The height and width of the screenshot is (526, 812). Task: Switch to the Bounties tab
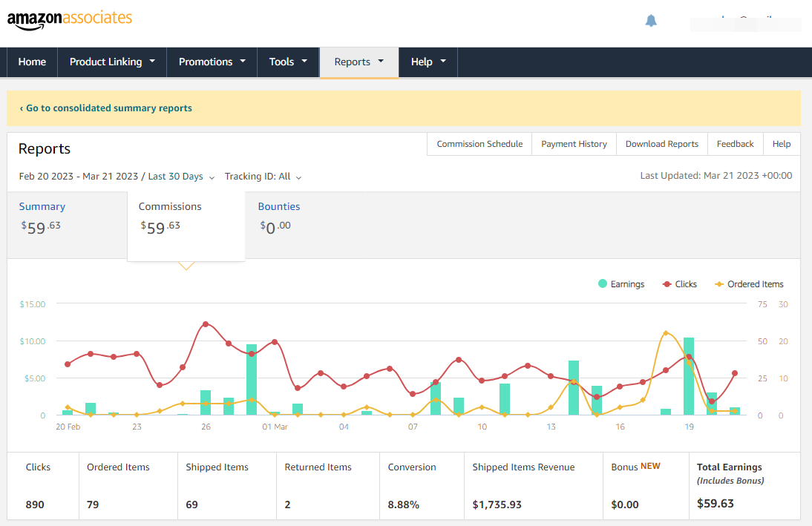[x=279, y=206]
